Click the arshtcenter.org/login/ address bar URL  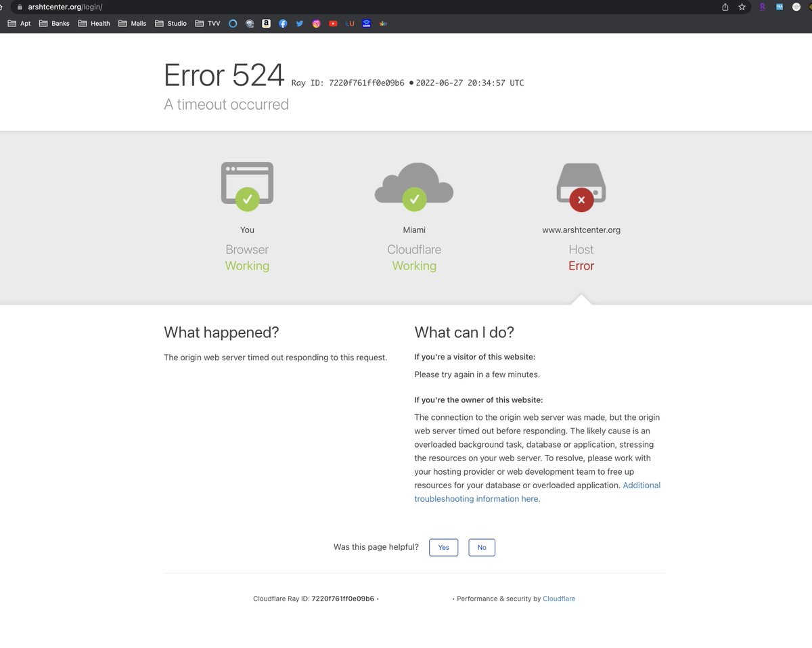[x=65, y=7]
